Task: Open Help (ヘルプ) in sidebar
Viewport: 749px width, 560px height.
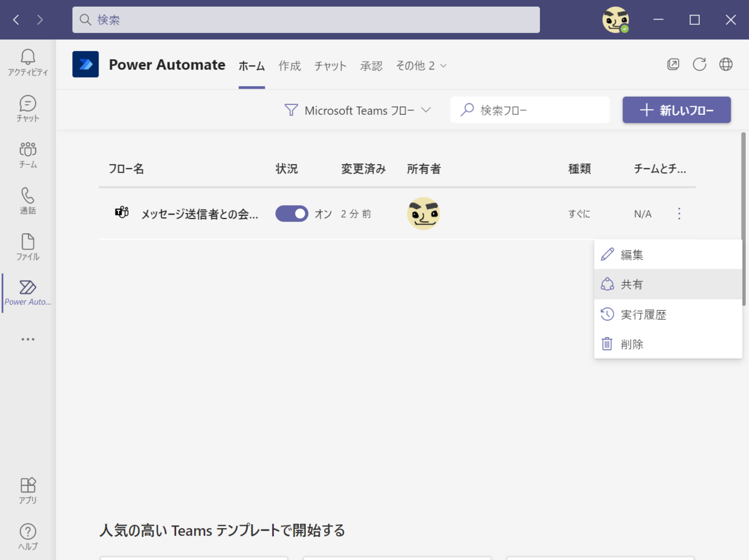Action: (27, 537)
